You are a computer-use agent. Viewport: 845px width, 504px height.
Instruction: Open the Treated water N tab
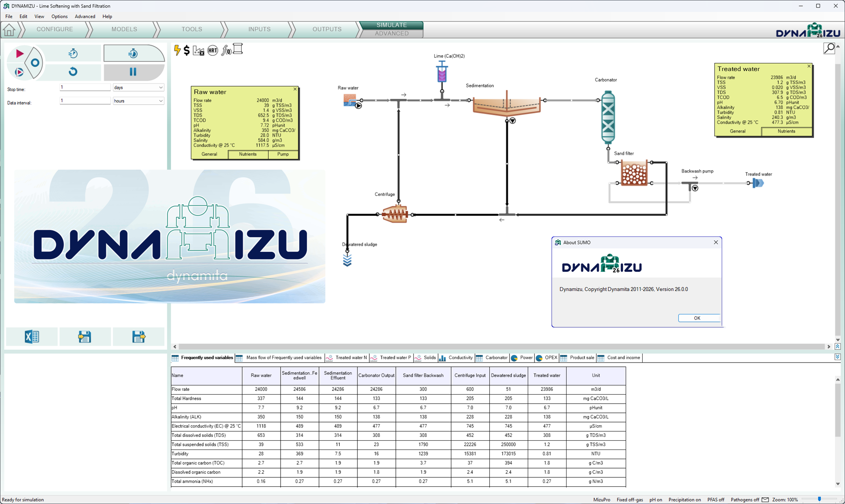[x=347, y=358]
